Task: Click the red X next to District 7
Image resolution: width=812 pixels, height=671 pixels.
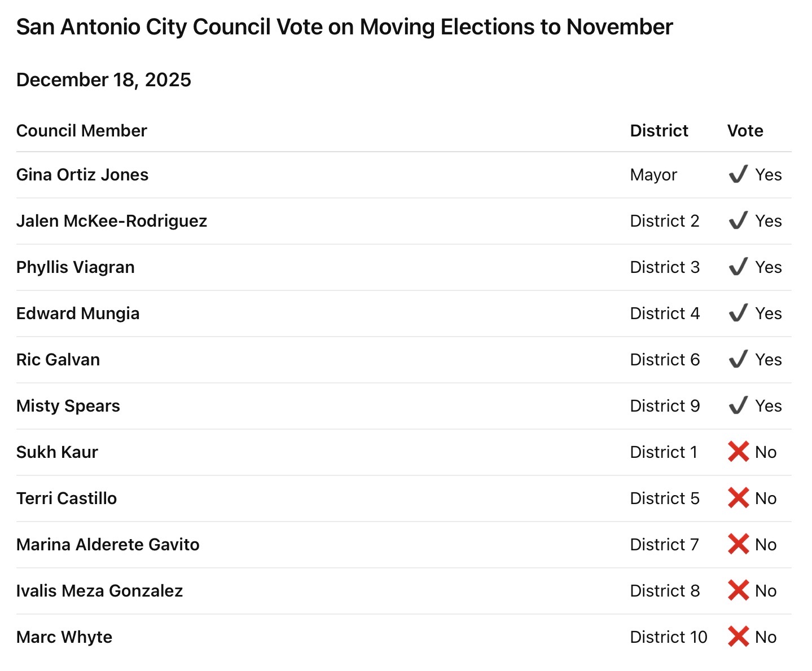Action: 738,544
